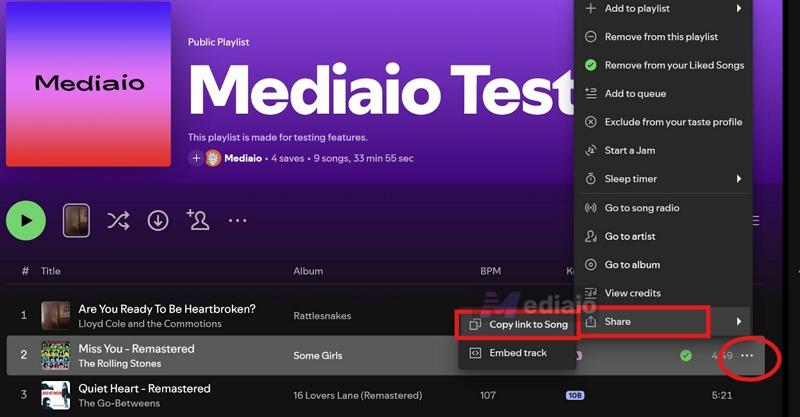This screenshot has width=800, height=417.
Task: Open the Mediaio owner profile link
Action: [243, 158]
